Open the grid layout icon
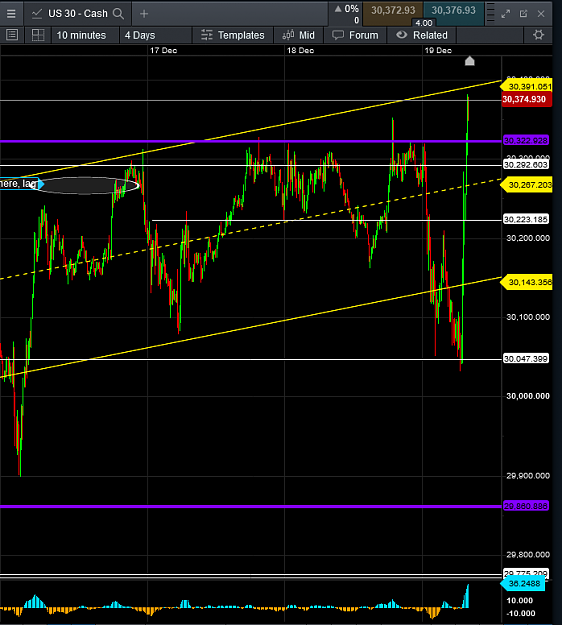 coord(38,35)
